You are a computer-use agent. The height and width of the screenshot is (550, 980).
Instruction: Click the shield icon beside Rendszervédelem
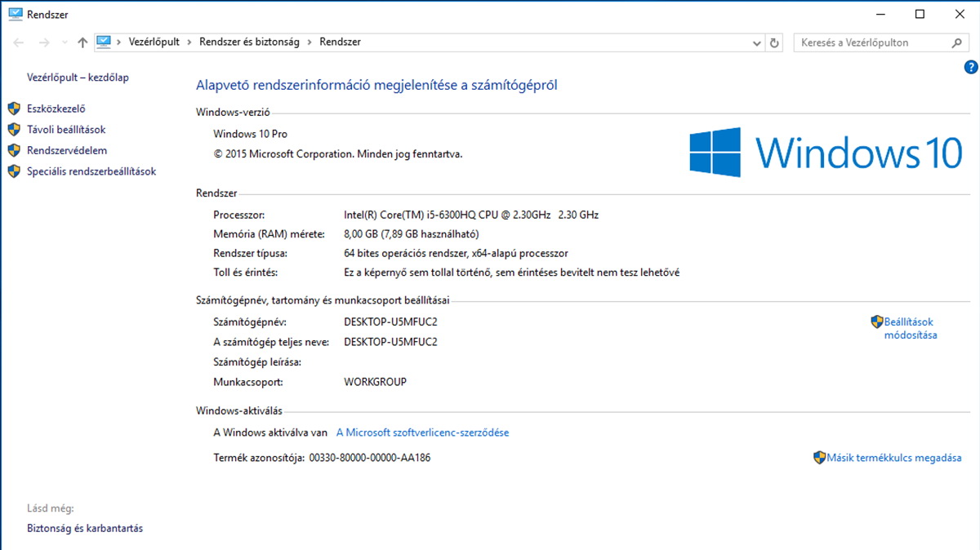(13, 151)
